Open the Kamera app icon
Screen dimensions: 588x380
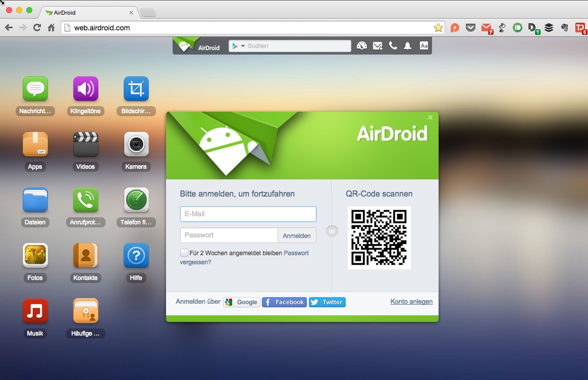click(x=136, y=145)
